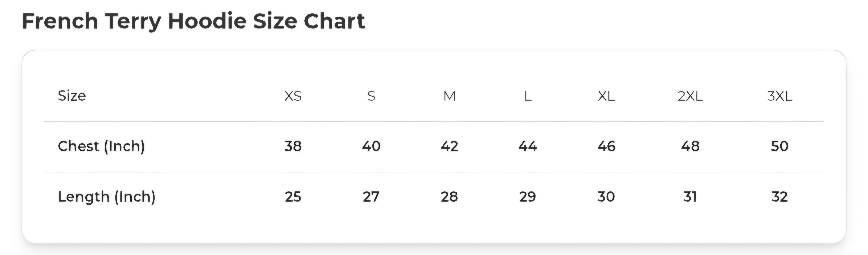The image size is (868, 255).
Task: Click the French Terry Hoodie Size Chart heading
Action: [193, 21]
